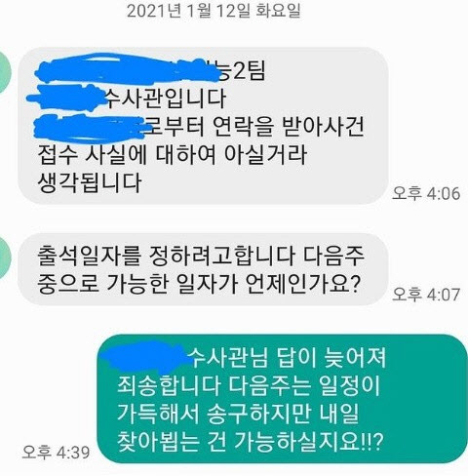Tap the 오후 4:39 timestamp
The height and width of the screenshot is (476, 468).
pos(56,453)
